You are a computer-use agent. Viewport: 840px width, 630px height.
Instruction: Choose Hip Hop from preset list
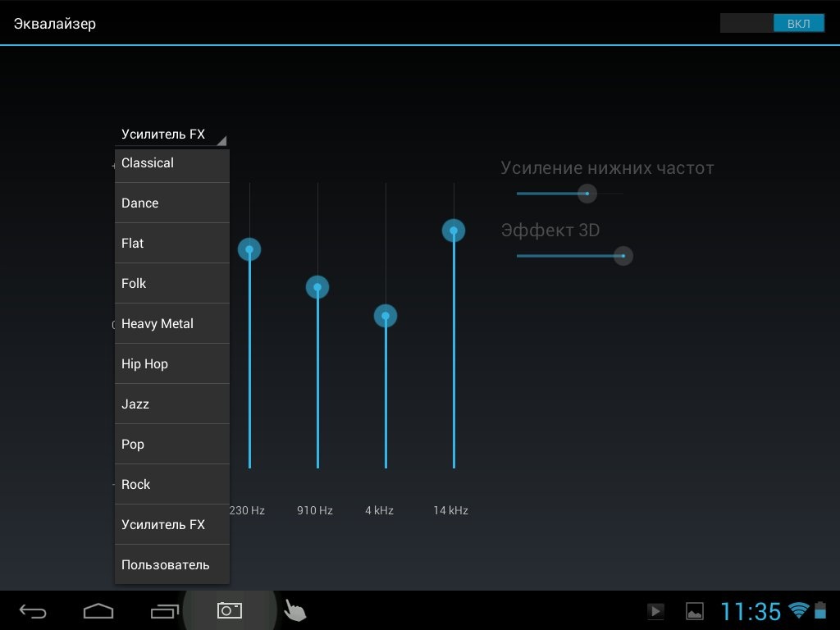click(x=171, y=364)
